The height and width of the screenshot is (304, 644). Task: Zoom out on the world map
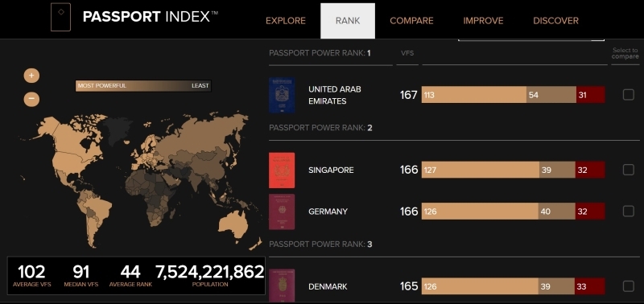tap(31, 99)
